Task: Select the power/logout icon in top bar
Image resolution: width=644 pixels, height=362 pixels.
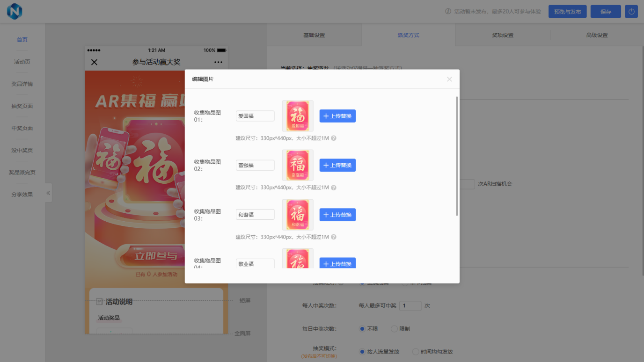Action: point(631,11)
